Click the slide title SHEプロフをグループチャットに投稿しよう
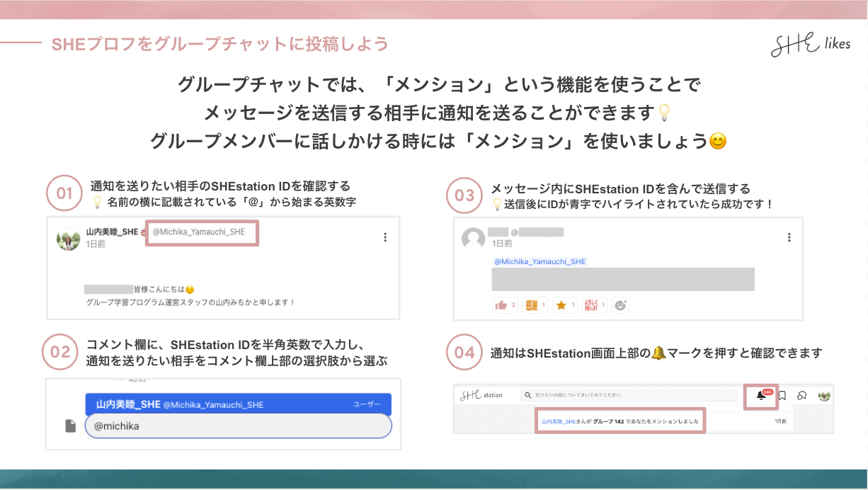 click(x=220, y=44)
